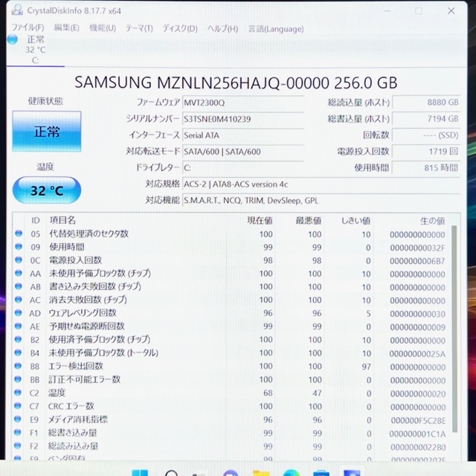Click the 項目名 column header
The height and width of the screenshot is (476, 476).
click(x=62, y=220)
